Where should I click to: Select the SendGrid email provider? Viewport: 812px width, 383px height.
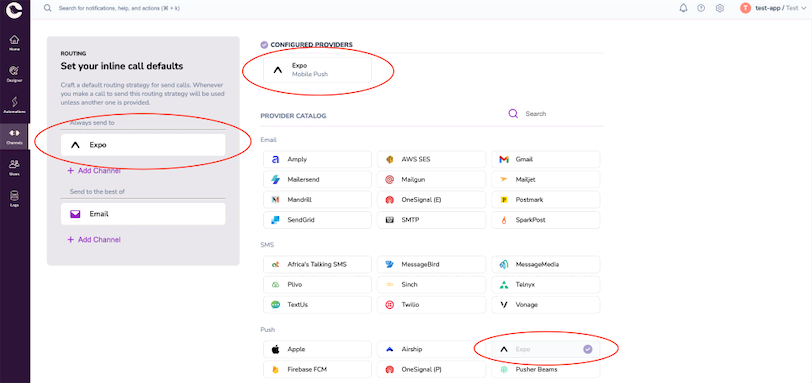click(317, 220)
